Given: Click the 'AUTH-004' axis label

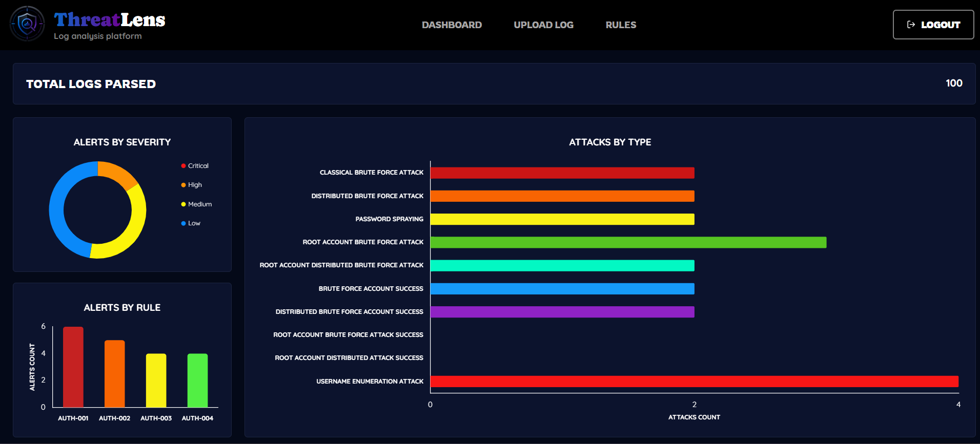Looking at the screenshot, I should tap(197, 418).
